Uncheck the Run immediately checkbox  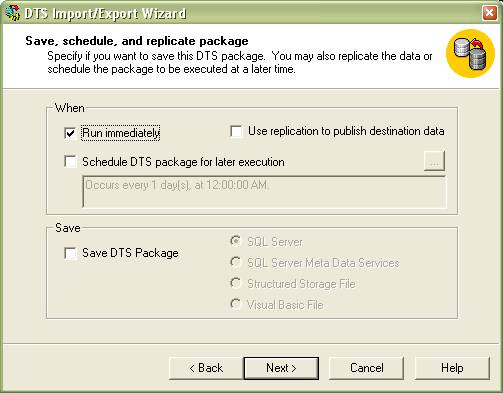70,133
